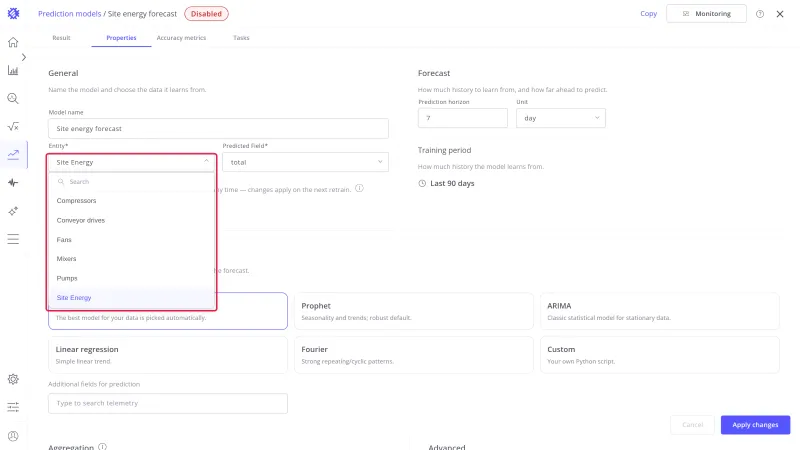Screen dimensions: 800x450
Task: Click the search magnifier in entity dropdown
Action: [x=61, y=182]
